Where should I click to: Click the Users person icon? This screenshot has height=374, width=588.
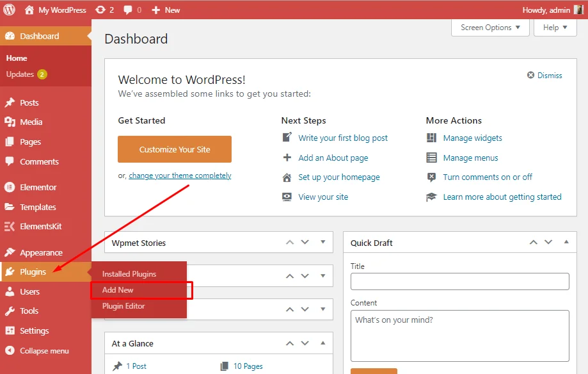[10, 291]
